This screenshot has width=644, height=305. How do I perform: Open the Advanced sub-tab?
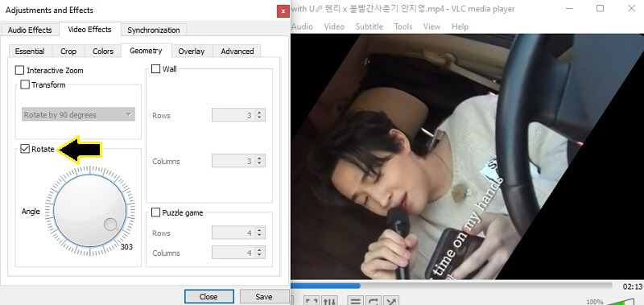pyautogui.click(x=237, y=52)
